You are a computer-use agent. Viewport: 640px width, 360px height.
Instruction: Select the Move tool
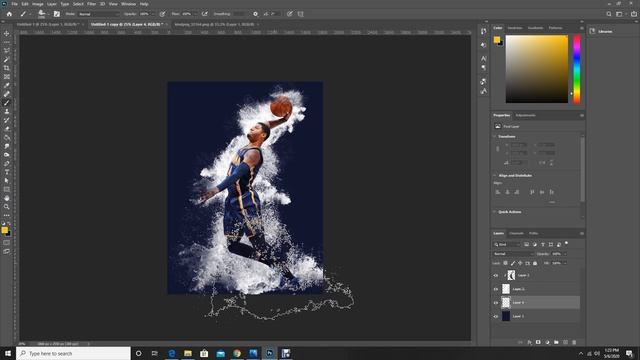click(x=7, y=33)
